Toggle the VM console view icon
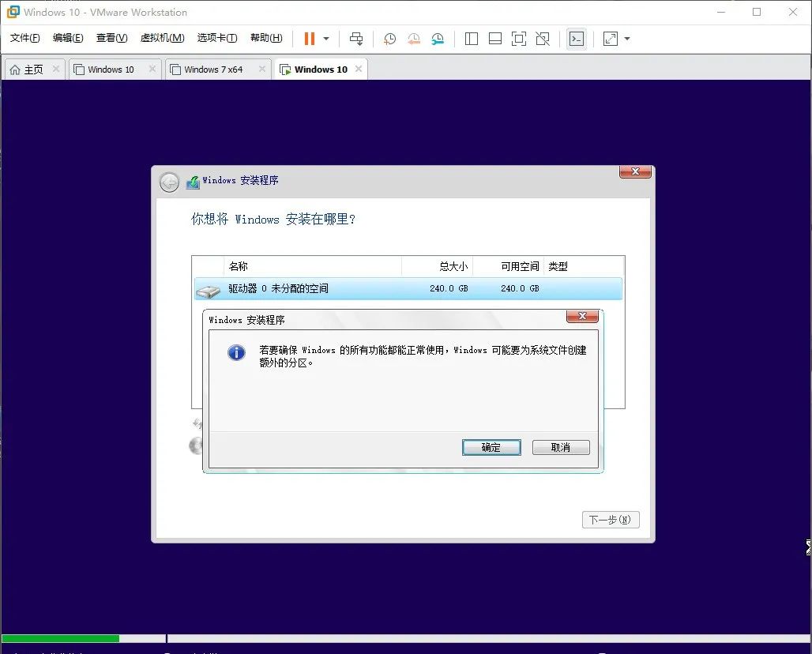The width and height of the screenshot is (812, 654). pos(577,38)
